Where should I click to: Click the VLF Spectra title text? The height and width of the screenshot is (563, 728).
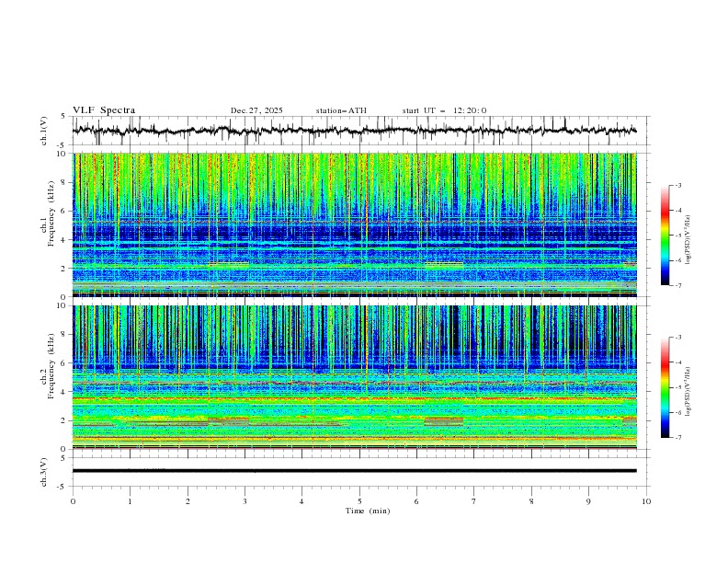pyautogui.click(x=104, y=110)
